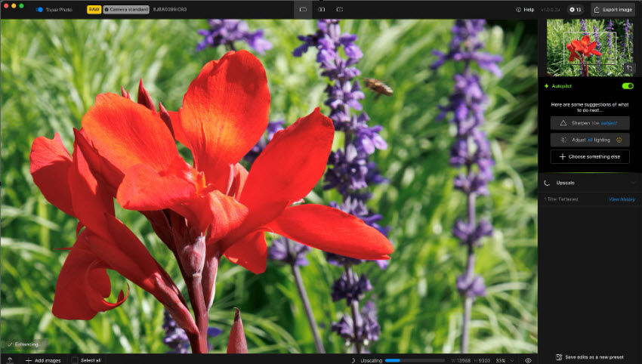Click the expand tray arrow icon at bottom left
Screen dimensions: 642x364
click(x=10, y=360)
